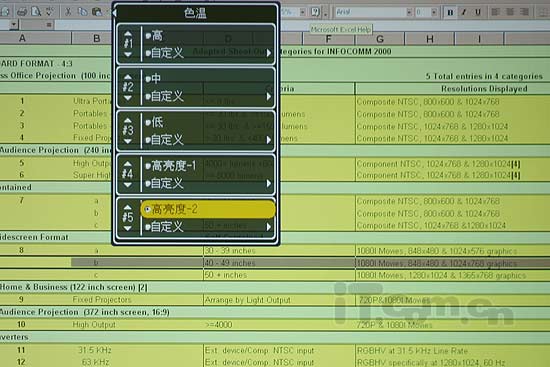Image resolution: width=550 pixels, height=367 pixels.
Task: Click the Cut scissors icon
Action: [x=68, y=12]
